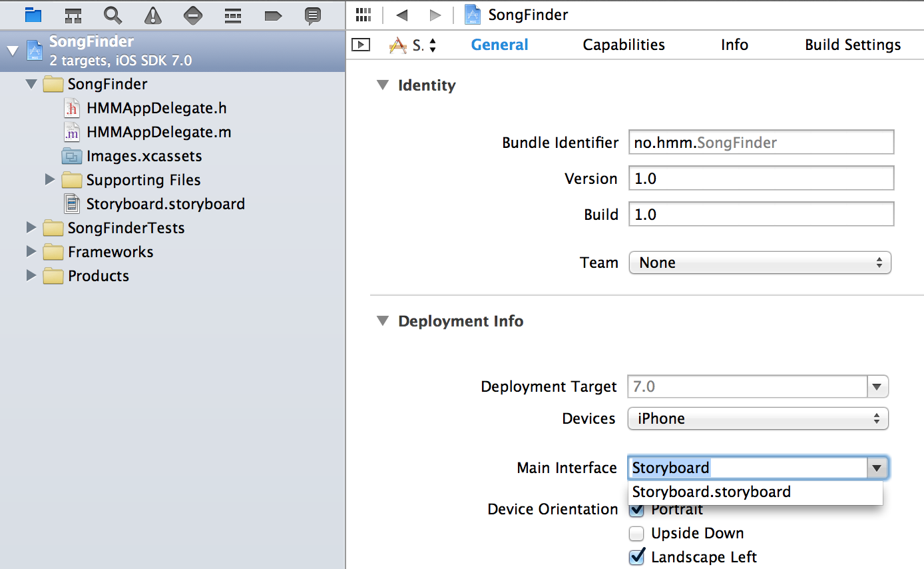Screen dimensions: 924x569
Task: Open the Breakpoint navigator tag icon
Action: point(273,15)
